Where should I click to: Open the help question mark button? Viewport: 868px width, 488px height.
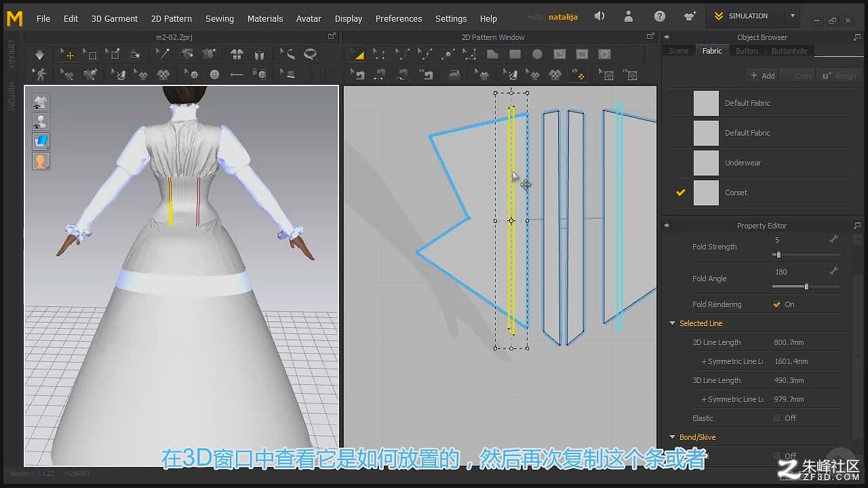(x=660, y=16)
